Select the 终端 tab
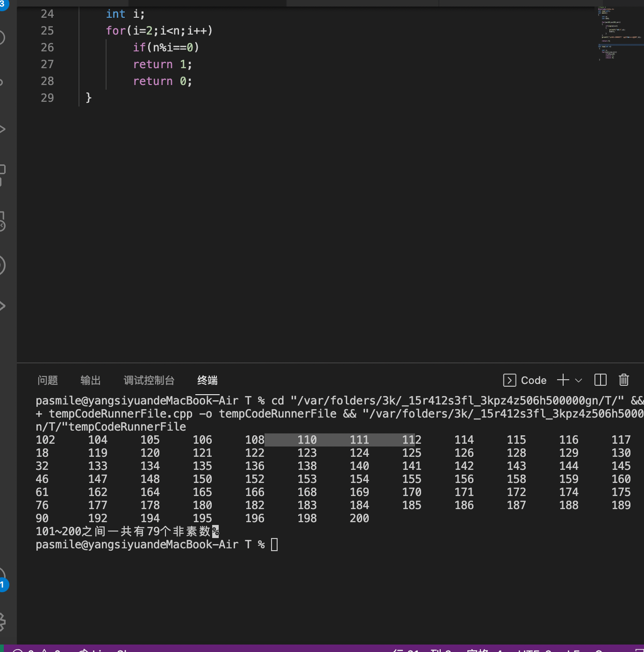Image resolution: width=644 pixels, height=652 pixels. pos(208,380)
